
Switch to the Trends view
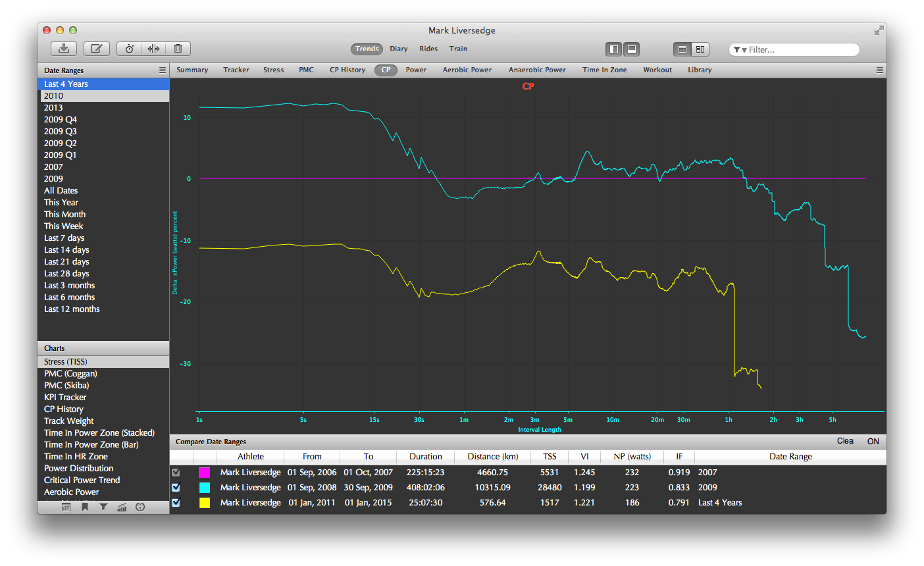click(367, 49)
